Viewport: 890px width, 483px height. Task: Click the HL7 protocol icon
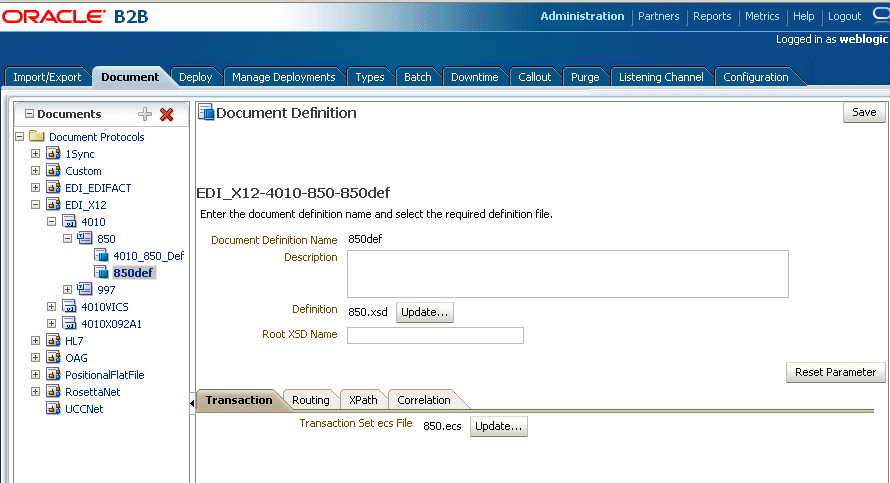point(53,341)
